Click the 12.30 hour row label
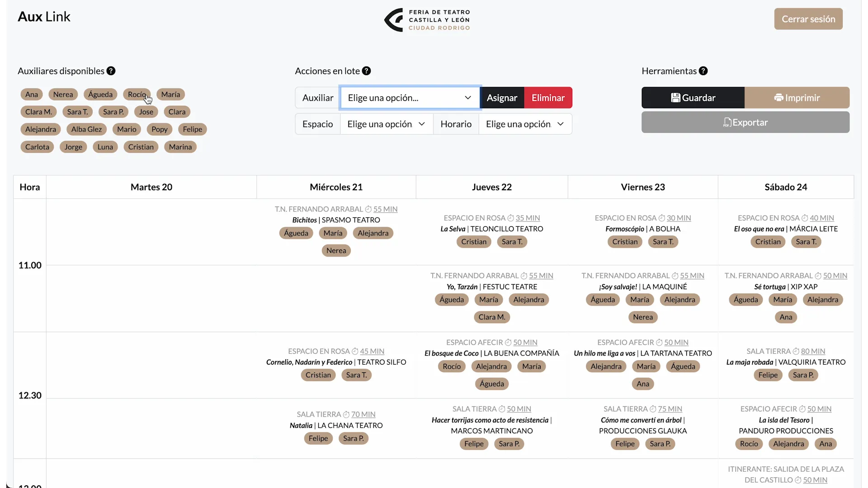Image resolution: width=868 pixels, height=488 pixels. pos(30,395)
